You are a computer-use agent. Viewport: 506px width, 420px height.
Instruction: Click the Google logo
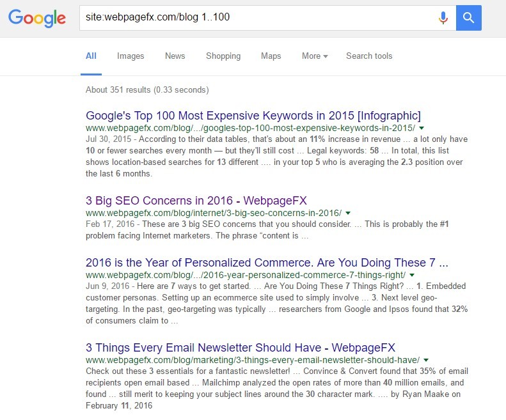(x=37, y=18)
